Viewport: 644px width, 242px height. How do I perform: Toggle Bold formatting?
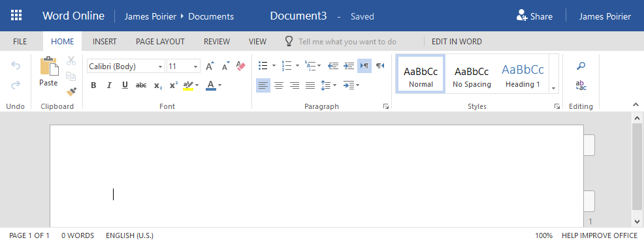pos(93,85)
